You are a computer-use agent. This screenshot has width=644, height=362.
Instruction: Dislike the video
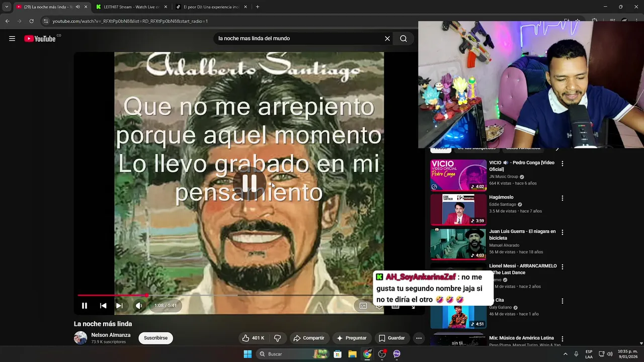coord(277,338)
